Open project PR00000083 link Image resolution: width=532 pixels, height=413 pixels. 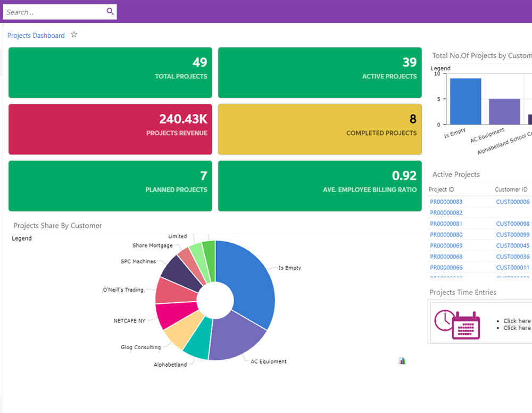(x=446, y=202)
